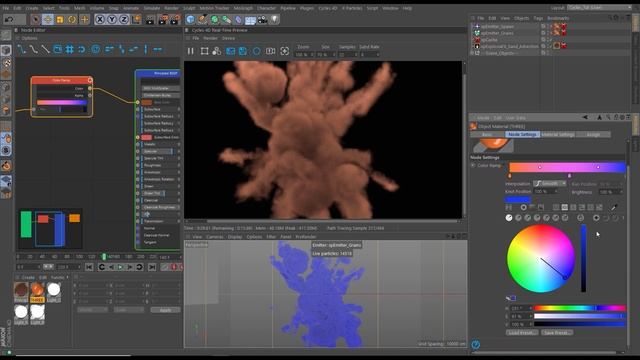Screen dimensions: 640x360
Task: Play the timeline forward
Action: tap(120, 267)
